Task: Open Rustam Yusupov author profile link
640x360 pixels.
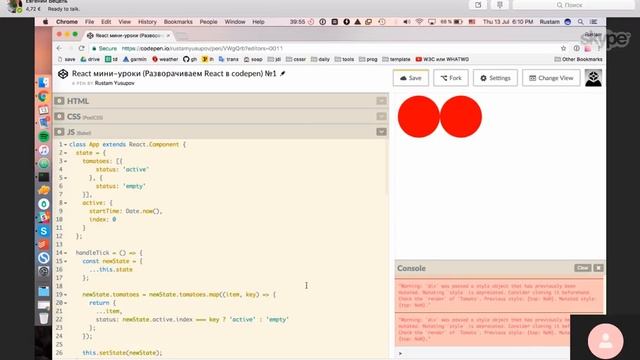Action: (x=114, y=83)
